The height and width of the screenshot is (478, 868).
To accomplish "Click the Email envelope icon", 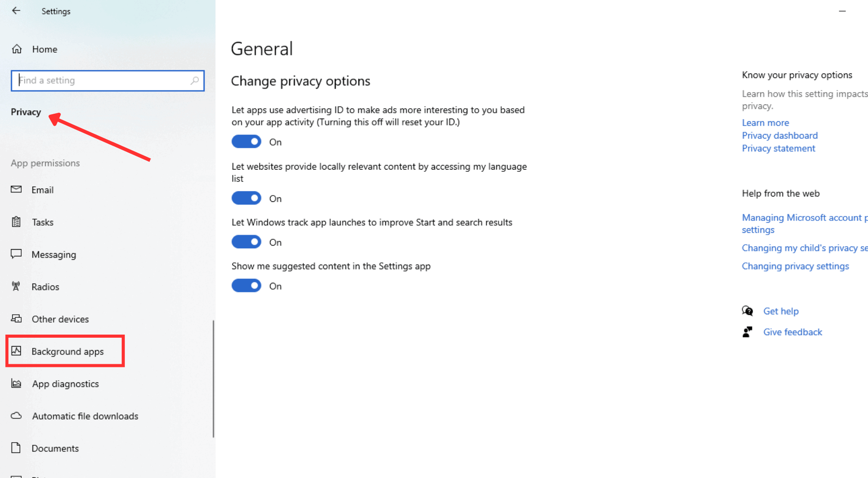I will (16, 189).
